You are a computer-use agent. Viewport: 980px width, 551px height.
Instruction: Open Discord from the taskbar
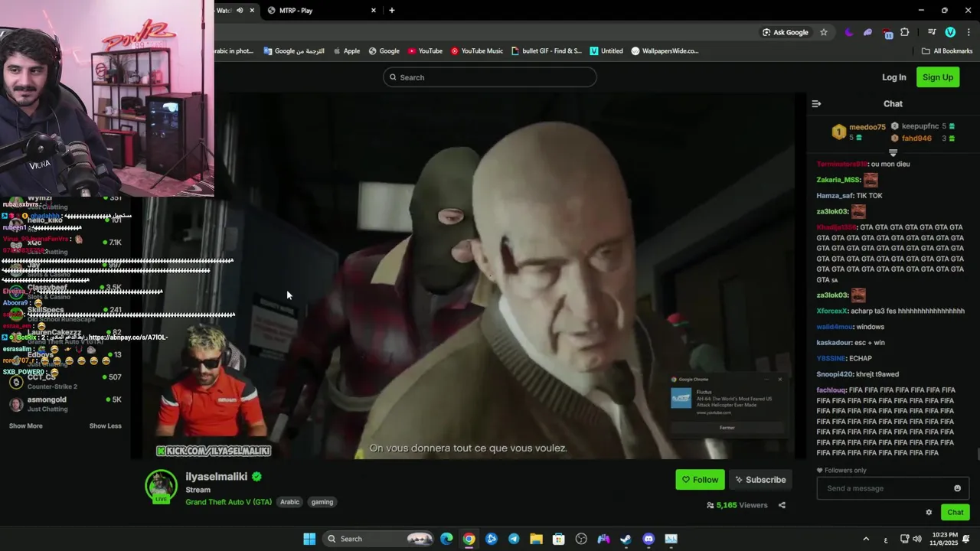tap(648, 539)
